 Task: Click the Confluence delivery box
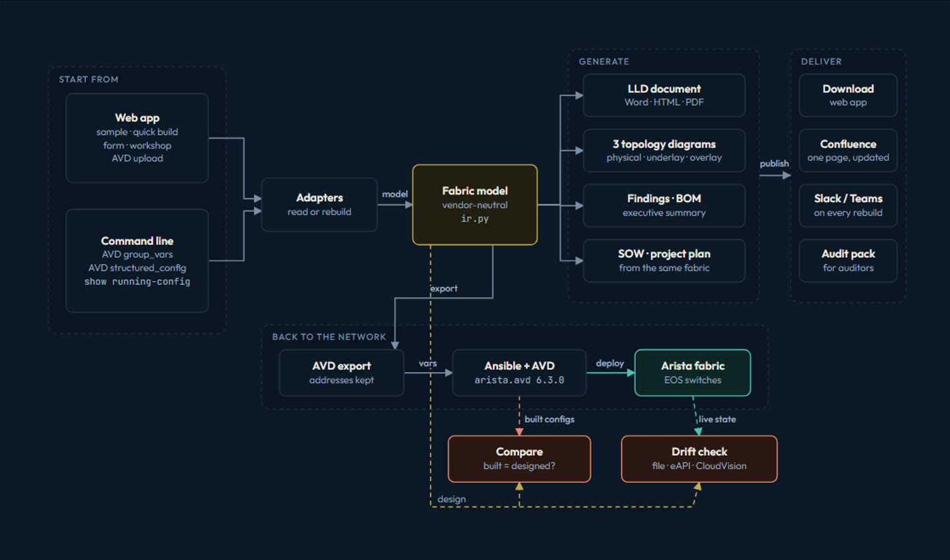[848, 150]
